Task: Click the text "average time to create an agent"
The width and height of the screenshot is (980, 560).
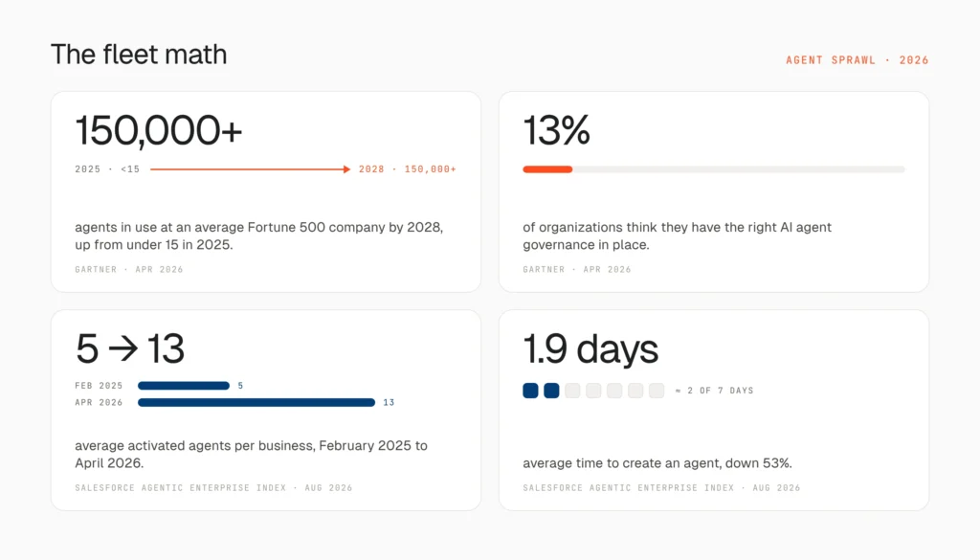Action: click(622, 463)
